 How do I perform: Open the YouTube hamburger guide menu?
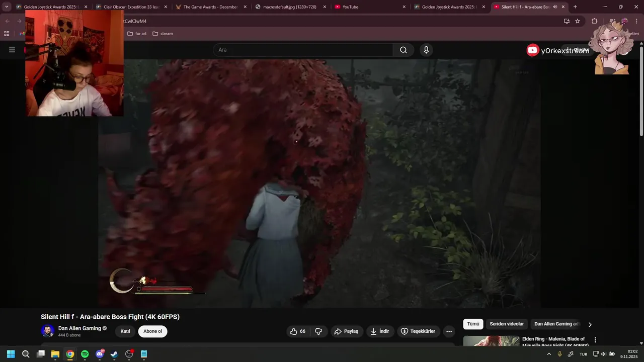pos(12,50)
